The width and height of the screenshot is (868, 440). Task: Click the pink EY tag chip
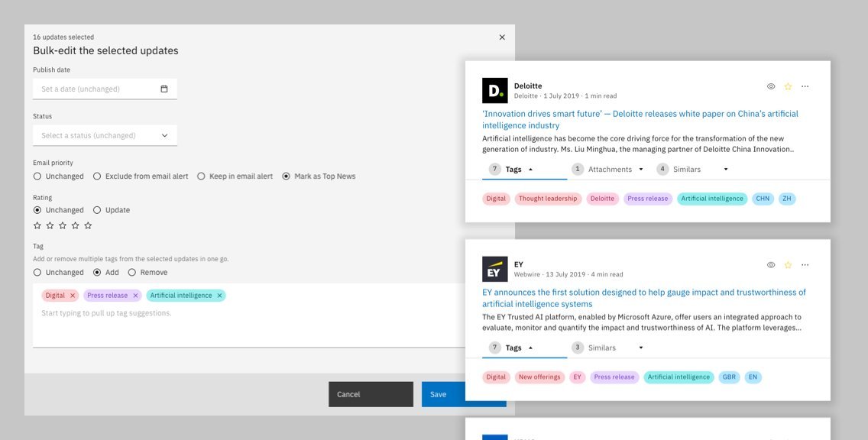(578, 377)
